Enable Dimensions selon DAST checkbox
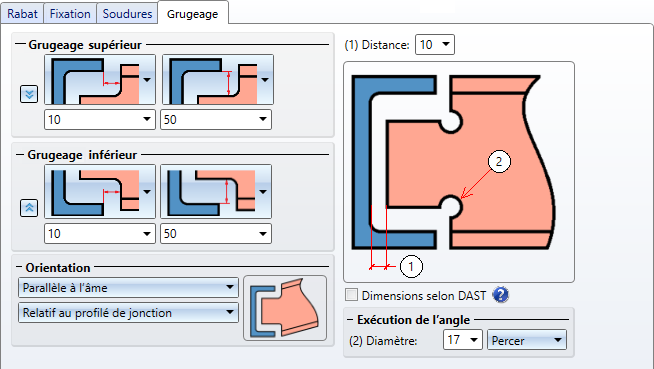 point(352,295)
